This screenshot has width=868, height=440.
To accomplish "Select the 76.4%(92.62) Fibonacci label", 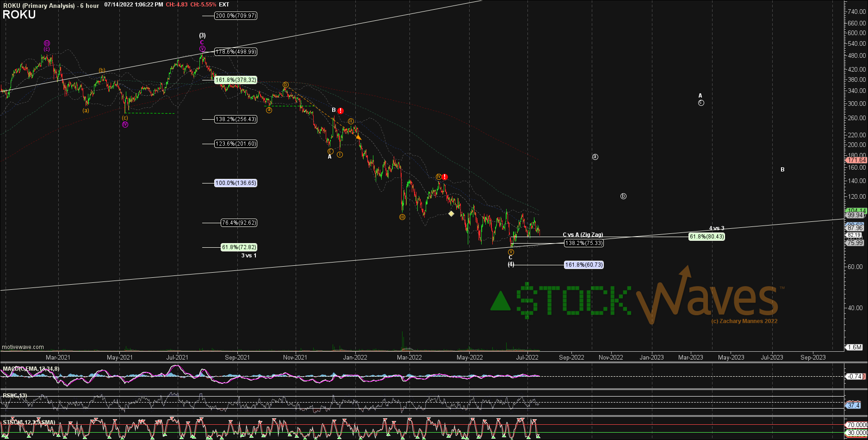I will pos(239,223).
